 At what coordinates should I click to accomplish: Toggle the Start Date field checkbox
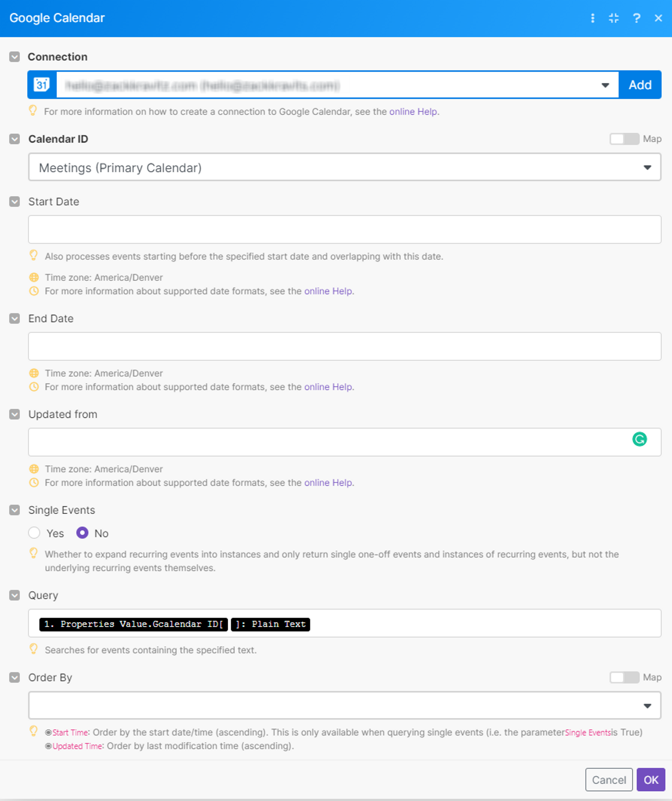tap(14, 201)
